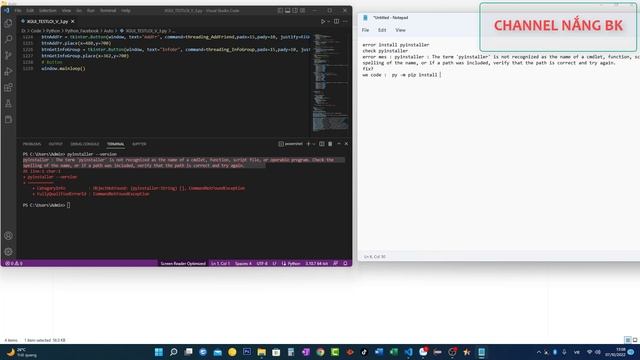Open the Help menu in VS Code
Viewport: 640px width, 360px height.
(x=126, y=11)
